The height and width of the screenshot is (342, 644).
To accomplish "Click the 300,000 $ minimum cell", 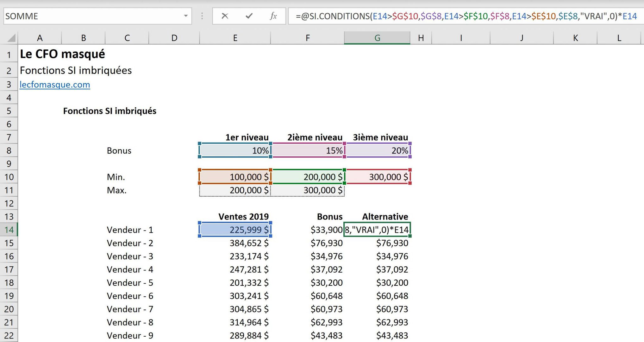I will point(378,177).
